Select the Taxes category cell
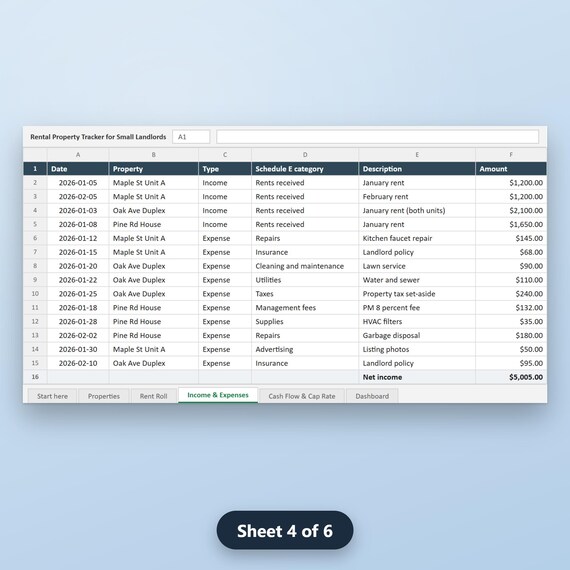 coord(305,294)
